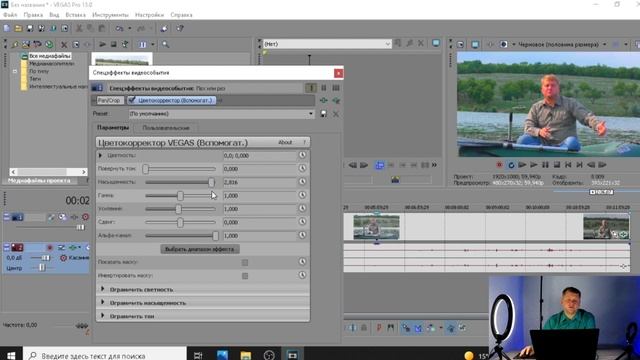Open media views dropdown arrow in toolbar
This screenshot has width=640, height=360.
tap(152, 44)
